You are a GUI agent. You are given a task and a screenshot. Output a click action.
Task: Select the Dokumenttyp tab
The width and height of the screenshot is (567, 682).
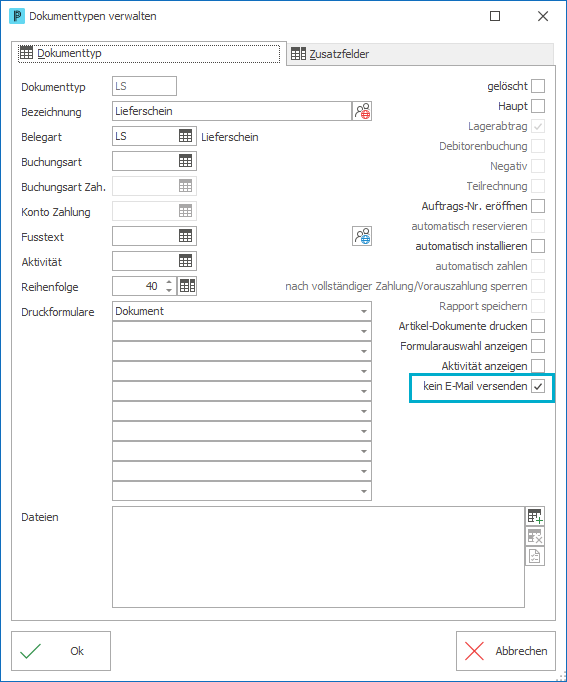[149, 53]
